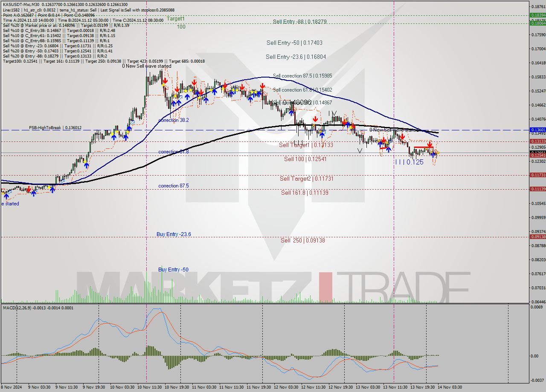Click the blue 'I I I 0.125' wave label
Image resolution: width=546 pixels, height=392 pixels.
click(x=409, y=162)
